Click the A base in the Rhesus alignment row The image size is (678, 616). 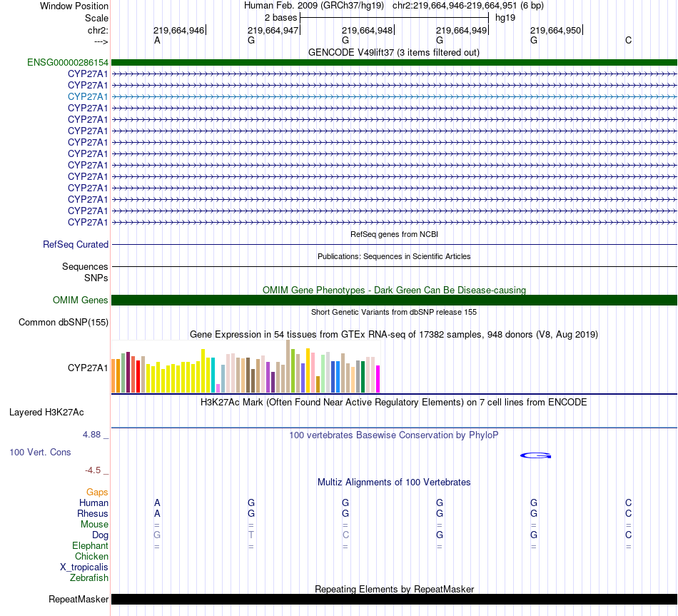tap(157, 513)
